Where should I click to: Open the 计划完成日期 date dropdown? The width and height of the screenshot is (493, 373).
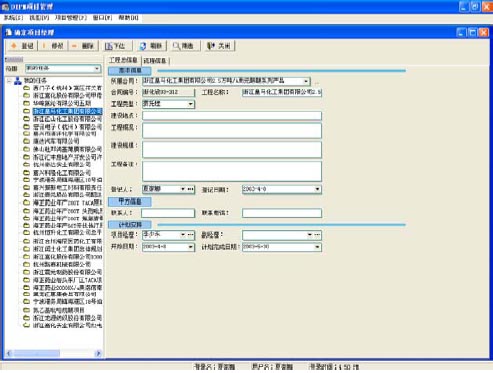pyautogui.click(x=317, y=247)
